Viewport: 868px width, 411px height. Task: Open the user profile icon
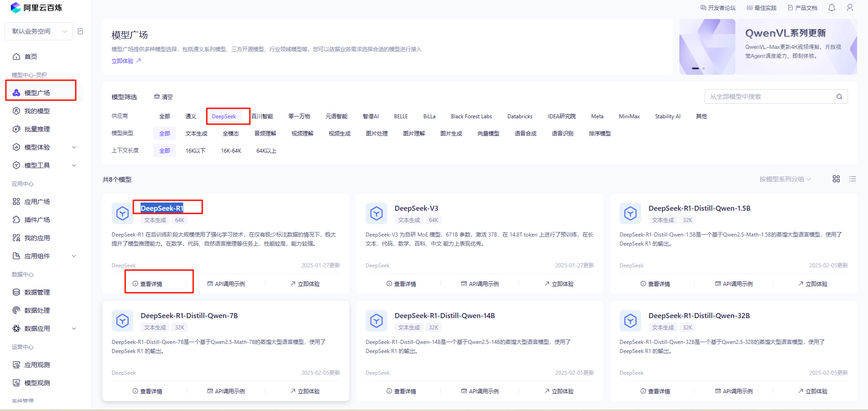tap(850, 8)
